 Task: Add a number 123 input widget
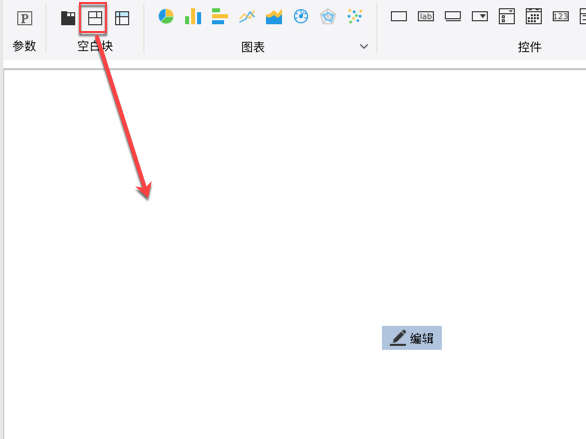[561, 16]
